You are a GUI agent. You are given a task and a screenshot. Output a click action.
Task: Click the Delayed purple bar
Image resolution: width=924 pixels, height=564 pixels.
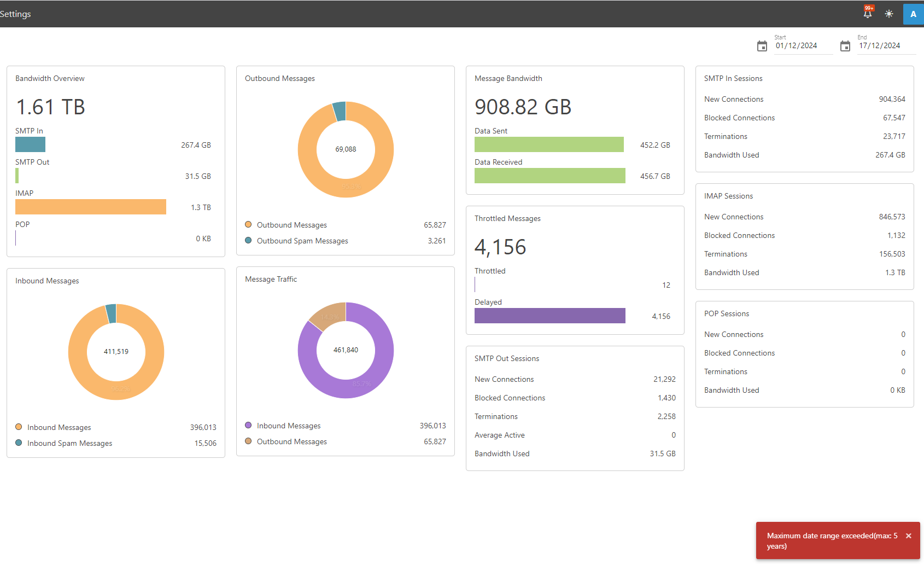tap(549, 316)
